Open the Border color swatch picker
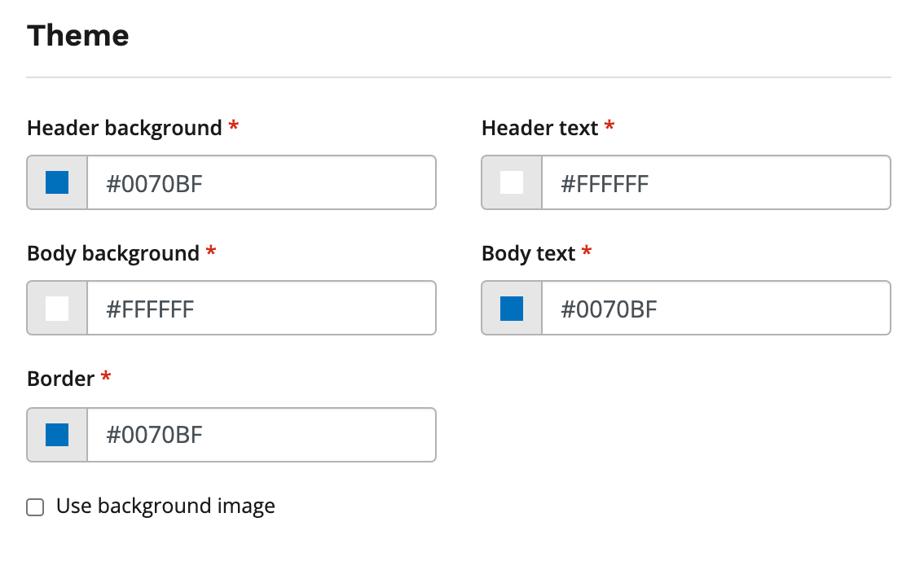Screen dimensions: 924x583 click(x=57, y=435)
